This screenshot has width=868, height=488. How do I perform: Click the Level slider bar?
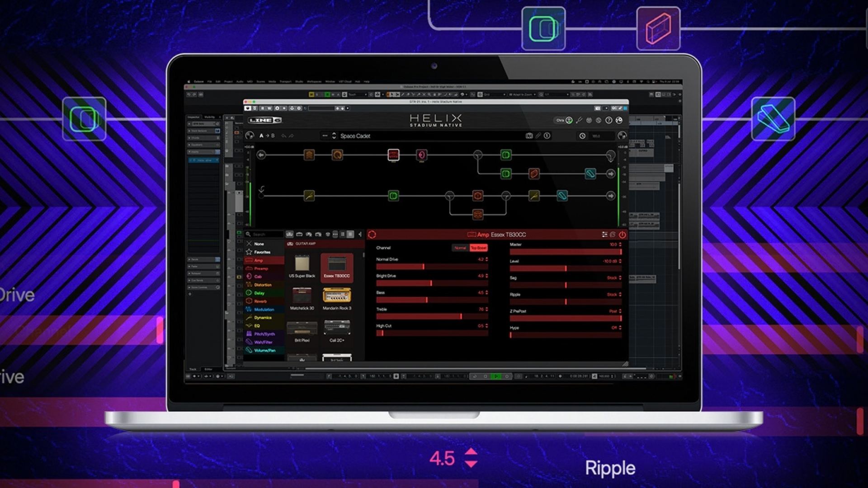pyautogui.click(x=566, y=268)
